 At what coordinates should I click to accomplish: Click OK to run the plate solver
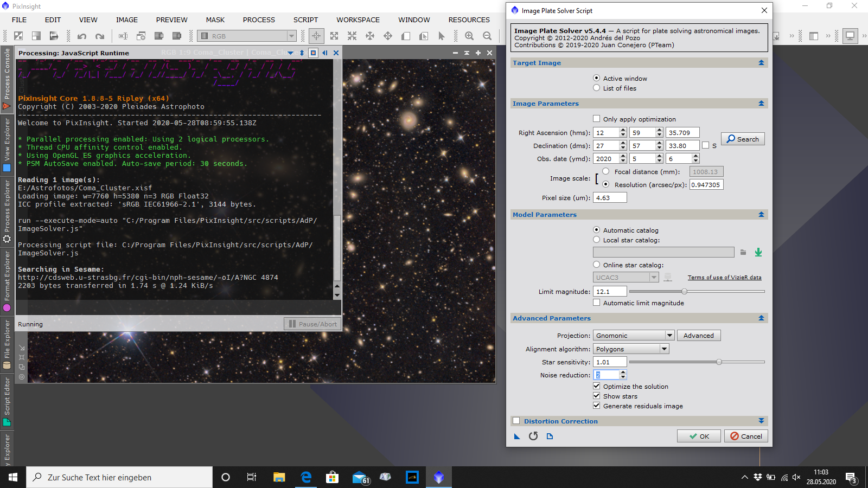point(699,436)
